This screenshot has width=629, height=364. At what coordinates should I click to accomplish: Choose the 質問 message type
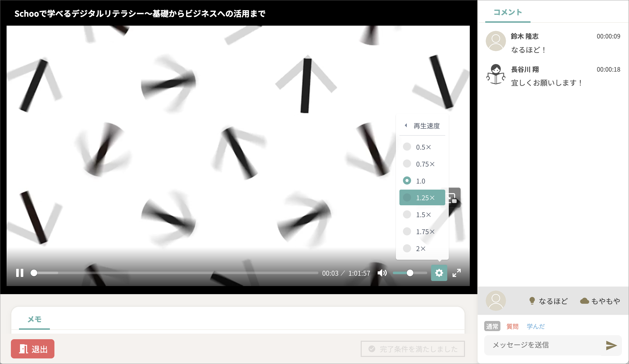pyautogui.click(x=512, y=326)
